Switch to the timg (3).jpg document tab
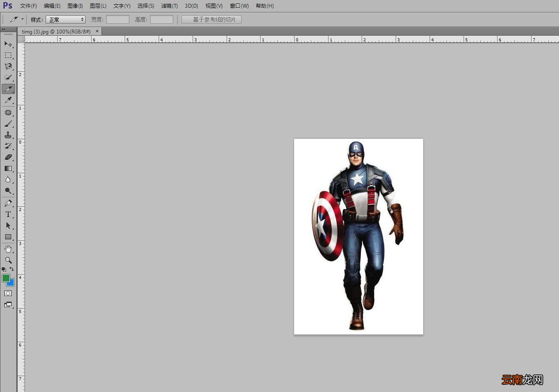Viewport: 559px width, 392px height. (x=56, y=31)
